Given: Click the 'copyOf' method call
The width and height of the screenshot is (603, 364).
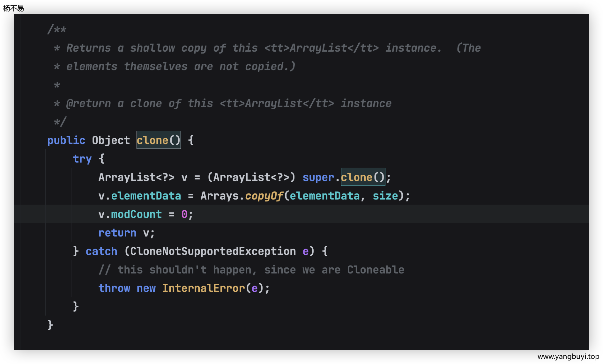Looking at the screenshot, I should 264,195.
